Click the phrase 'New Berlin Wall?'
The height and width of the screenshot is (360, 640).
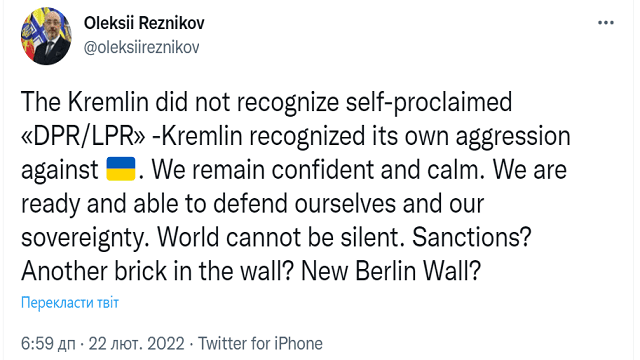(391, 271)
